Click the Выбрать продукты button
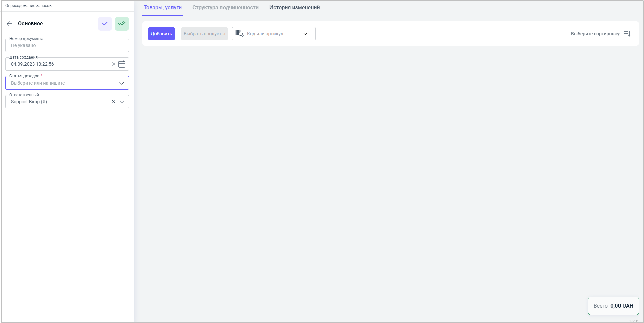 [204, 34]
